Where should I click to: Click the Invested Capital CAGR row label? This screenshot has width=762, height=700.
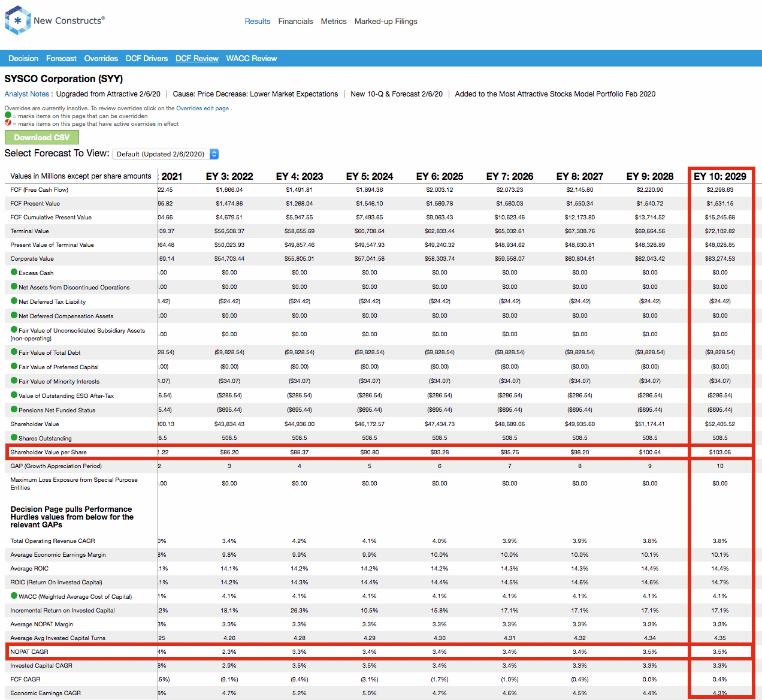pos(41,666)
